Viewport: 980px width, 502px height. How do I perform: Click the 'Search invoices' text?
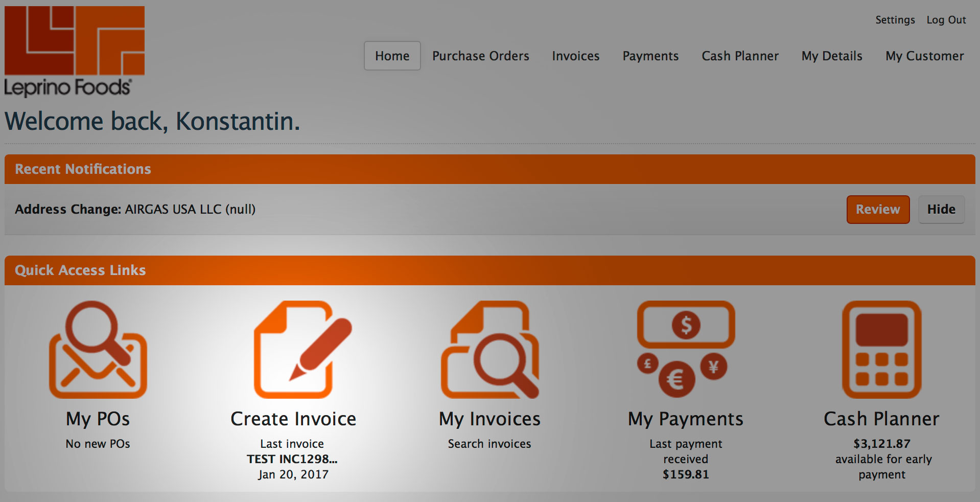coord(489,444)
